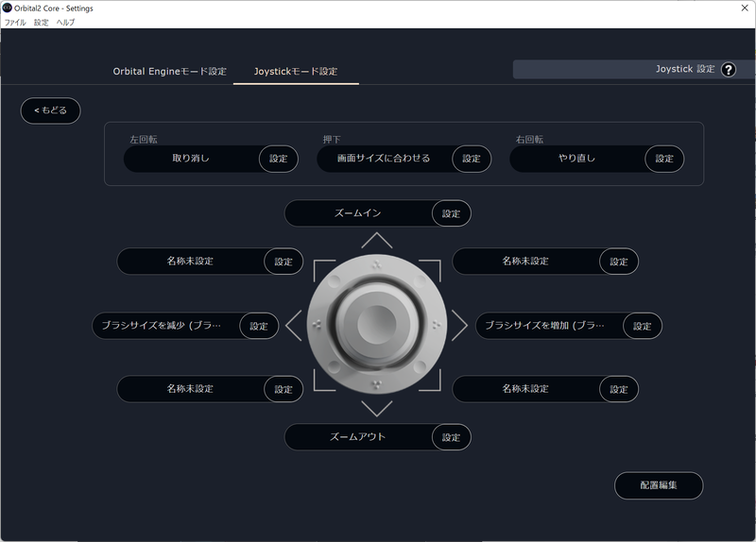Click the down arrow below joystick
Image resolution: width=756 pixels, height=542 pixels.
376,409
